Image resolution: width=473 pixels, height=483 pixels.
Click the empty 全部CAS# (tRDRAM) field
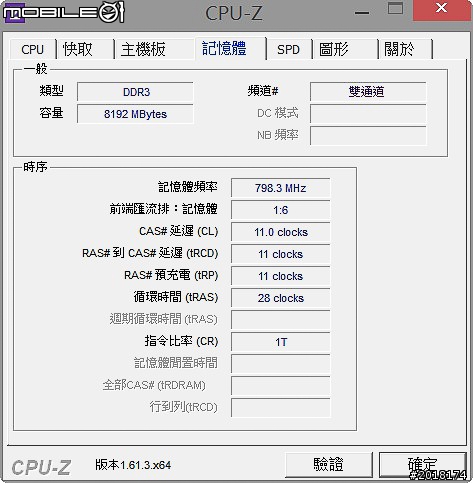(281, 386)
